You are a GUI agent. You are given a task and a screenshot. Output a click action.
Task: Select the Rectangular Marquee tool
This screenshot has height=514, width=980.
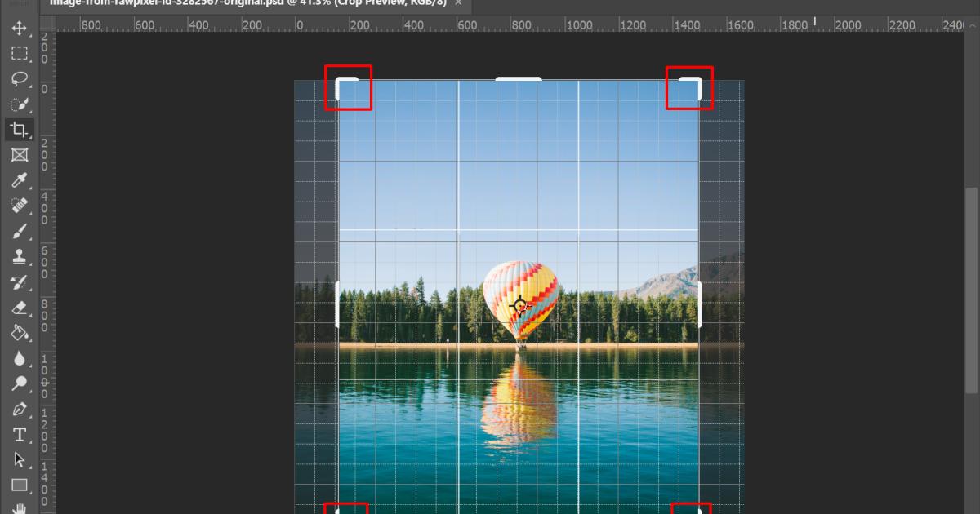point(18,53)
